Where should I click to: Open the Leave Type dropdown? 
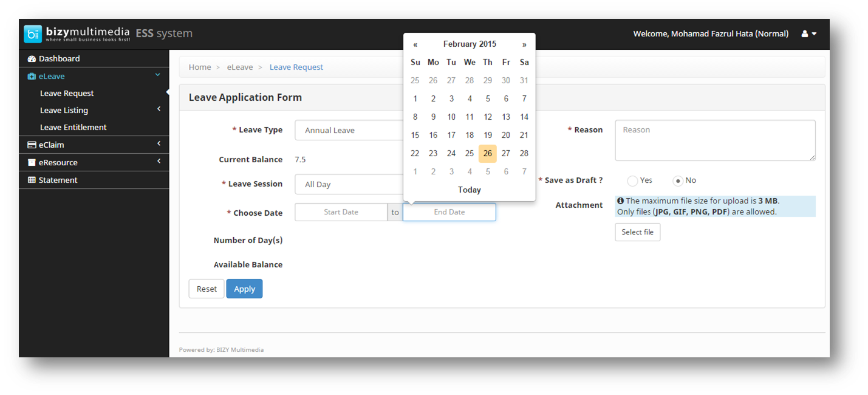click(349, 130)
